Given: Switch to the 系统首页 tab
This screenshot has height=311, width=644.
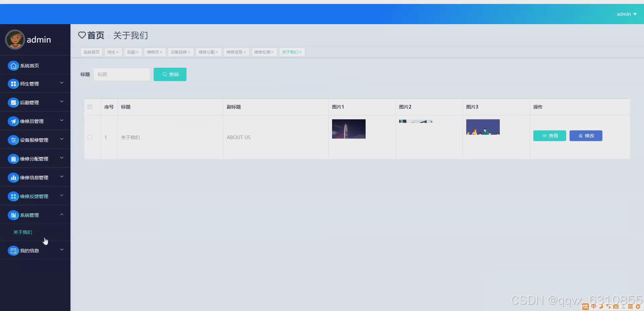Looking at the screenshot, I should point(92,52).
